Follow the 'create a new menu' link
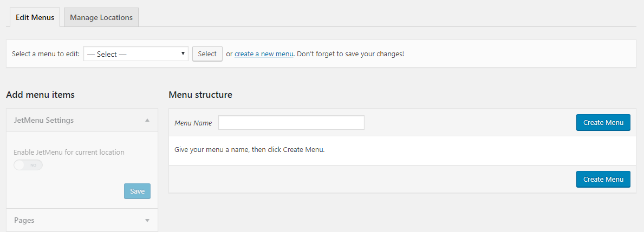This screenshot has height=232, width=644. pos(264,54)
